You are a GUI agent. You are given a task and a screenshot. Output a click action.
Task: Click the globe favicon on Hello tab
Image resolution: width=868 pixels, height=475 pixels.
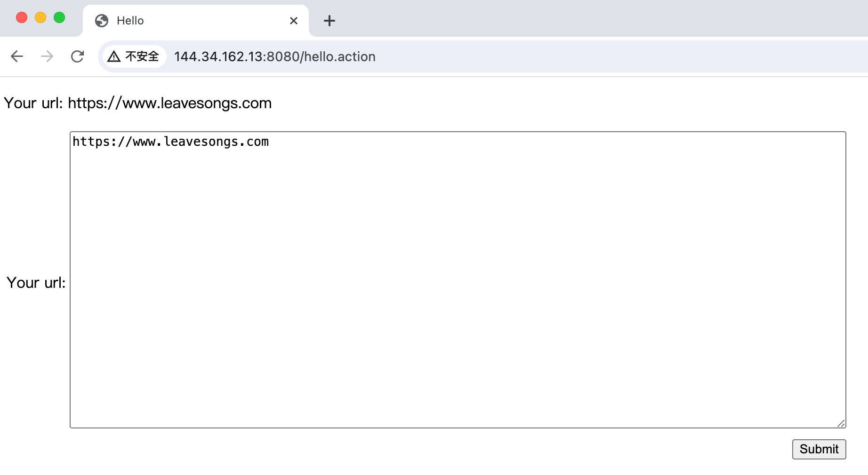point(102,21)
